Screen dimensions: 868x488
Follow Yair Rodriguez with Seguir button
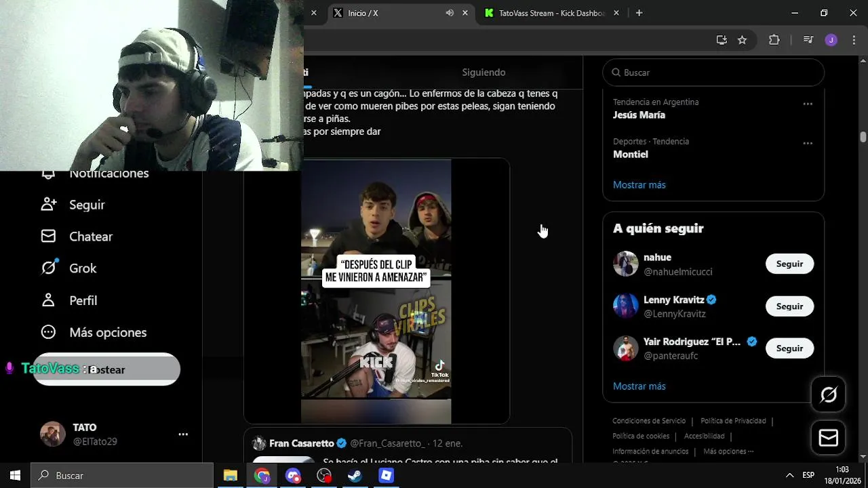[789, 348]
